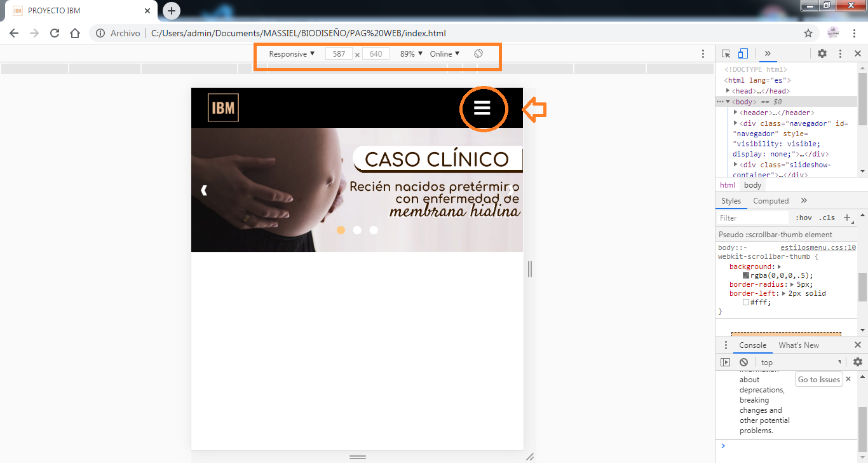
Task: Dismiss the issues notice
Action: (x=848, y=379)
